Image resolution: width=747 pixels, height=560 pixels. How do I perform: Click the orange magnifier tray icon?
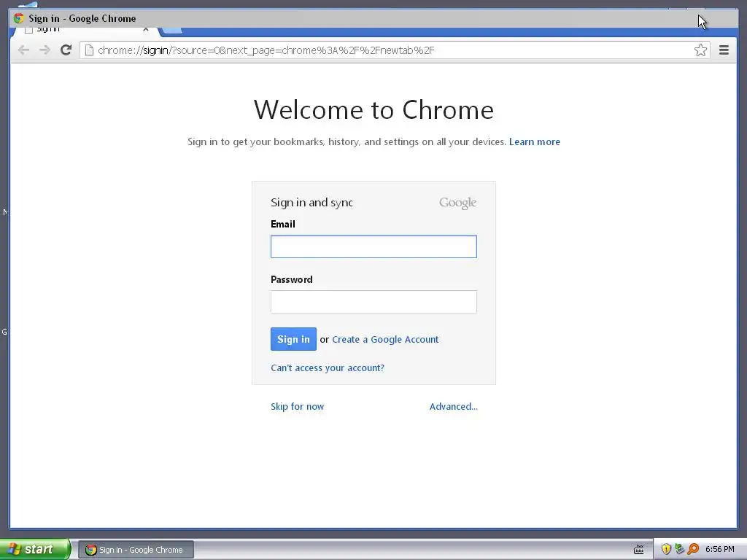pyautogui.click(x=693, y=549)
